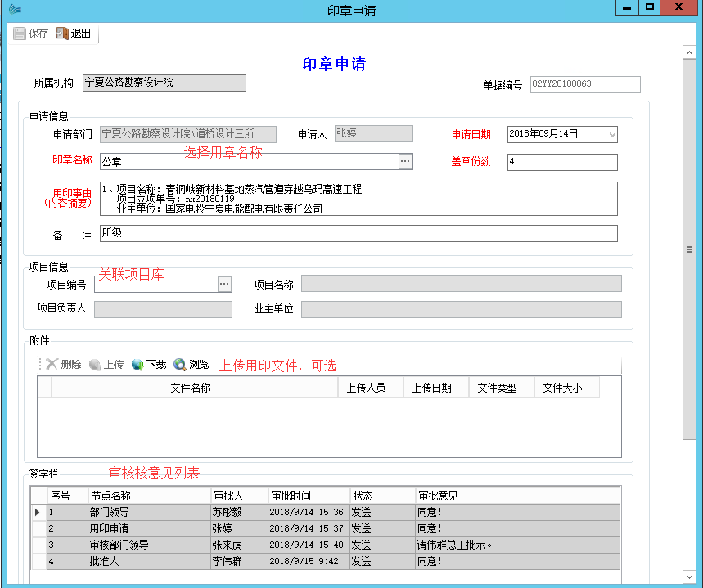Click approver name 苏彤毅

[227, 512]
